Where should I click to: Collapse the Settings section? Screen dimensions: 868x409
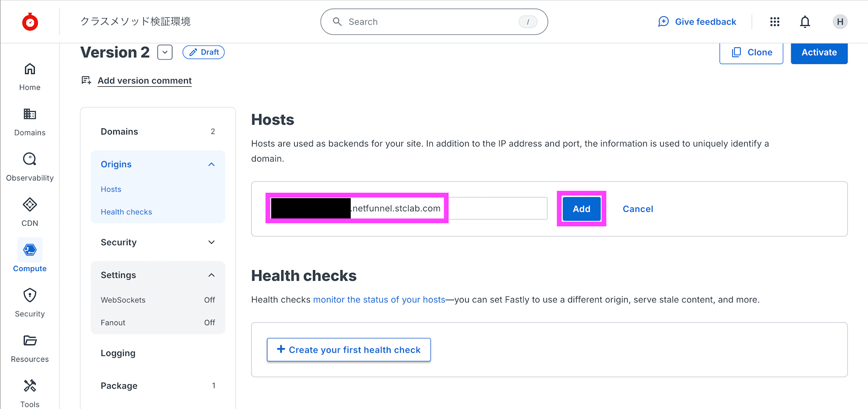click(211, 275)
